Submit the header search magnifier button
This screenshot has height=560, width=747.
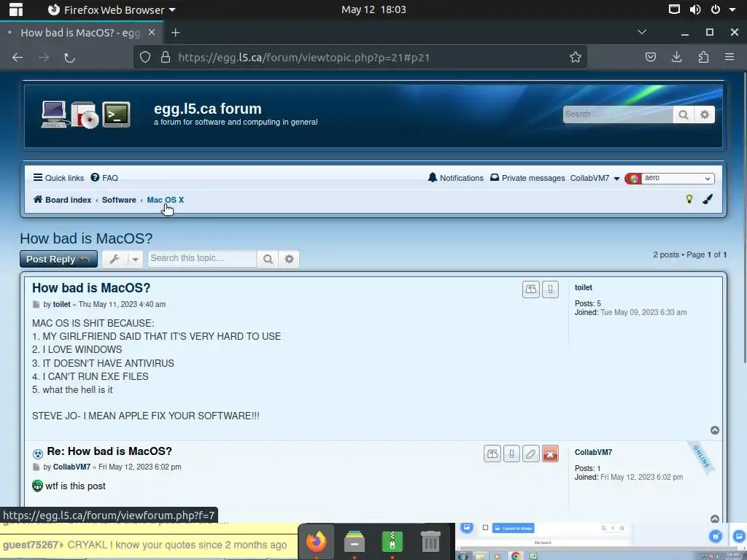point(683,114)
